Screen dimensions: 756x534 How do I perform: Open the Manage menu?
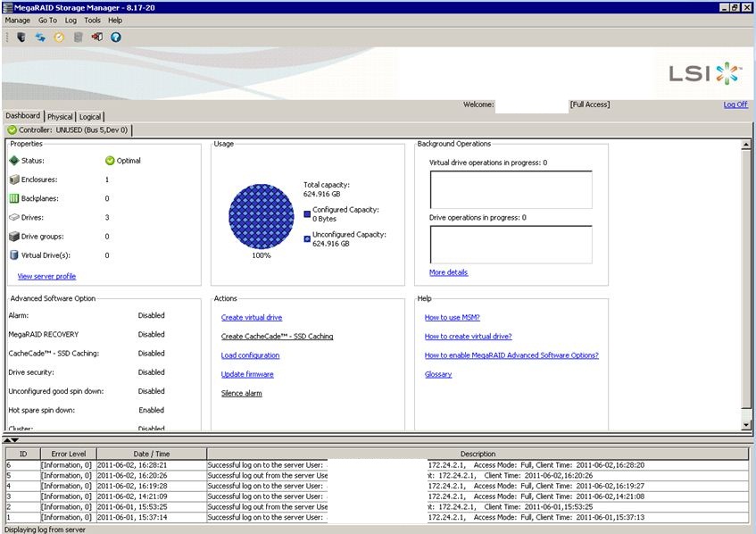(17, 21)
